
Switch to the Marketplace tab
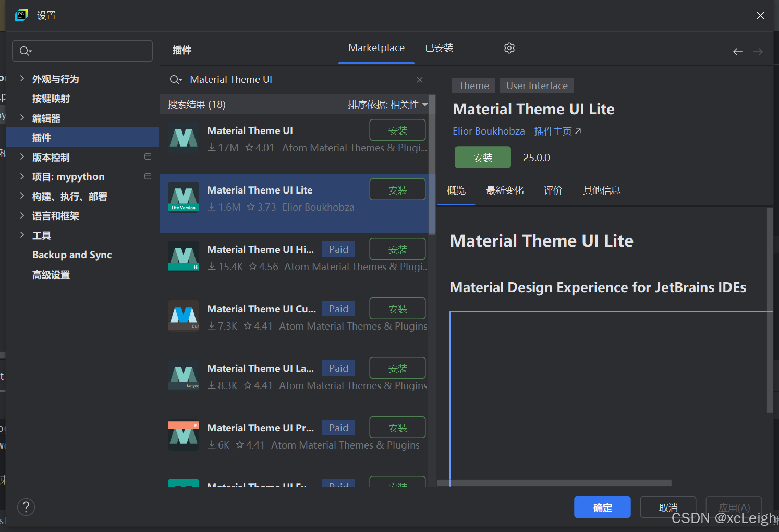(x=376, y=48)
